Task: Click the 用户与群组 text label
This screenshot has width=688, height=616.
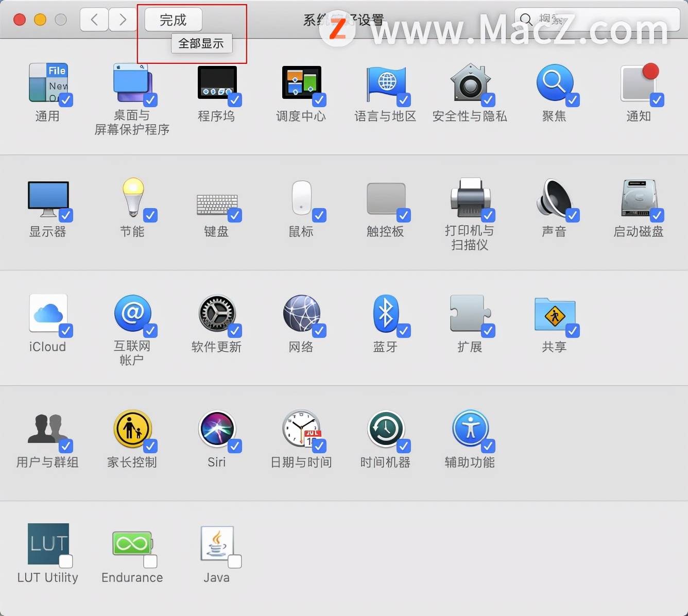Action: pos(48,463)
